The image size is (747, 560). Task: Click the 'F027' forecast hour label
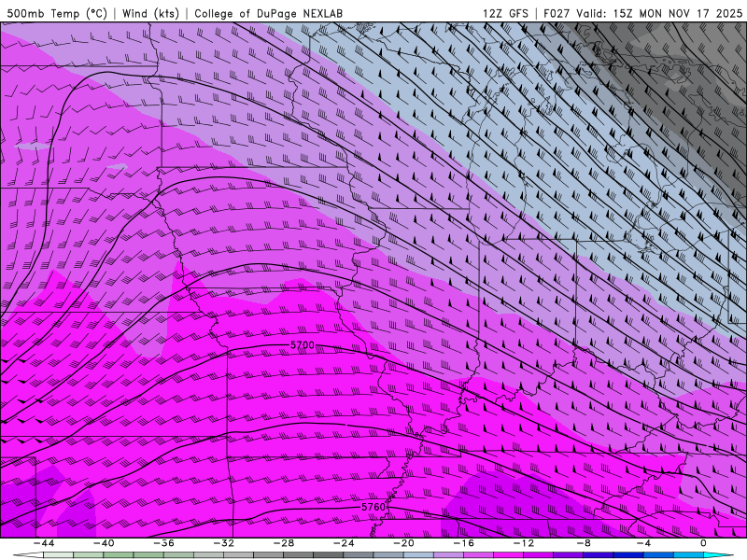coord(557,13)
